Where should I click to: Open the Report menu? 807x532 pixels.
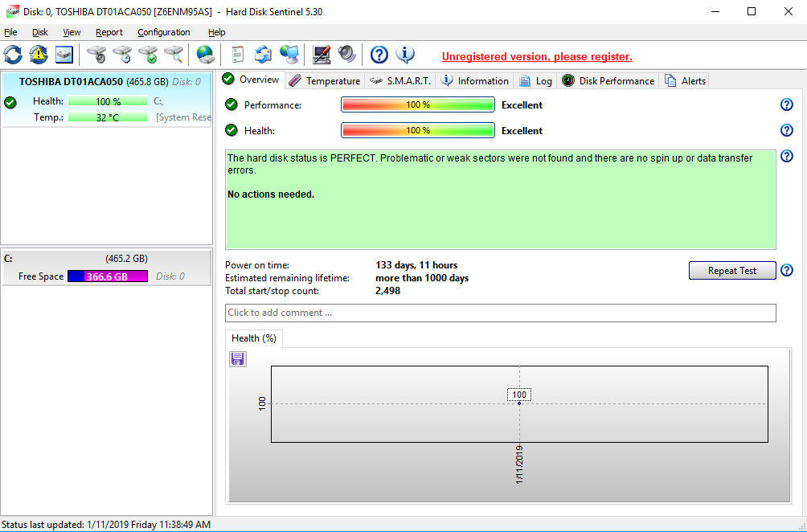tap(109, 32)
